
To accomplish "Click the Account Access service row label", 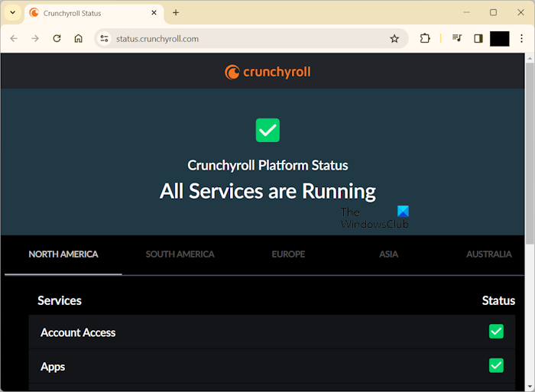I will coord(78,332).
